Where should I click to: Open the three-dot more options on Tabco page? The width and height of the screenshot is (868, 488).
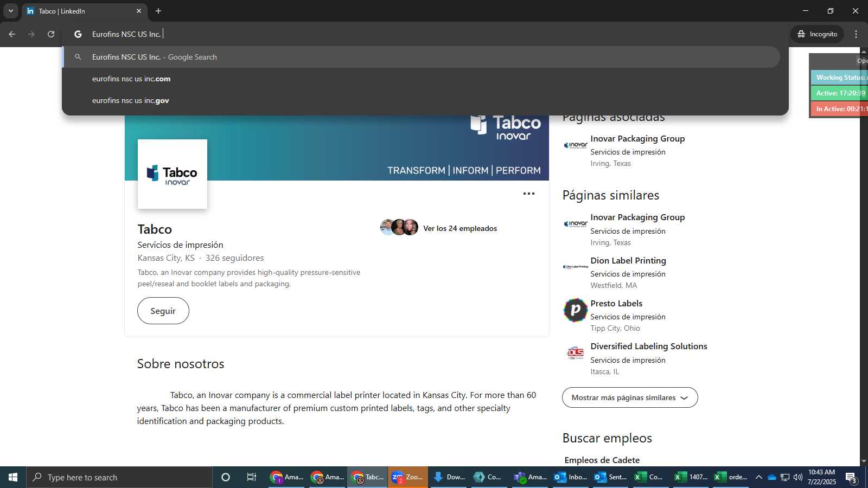click(529, 194)
